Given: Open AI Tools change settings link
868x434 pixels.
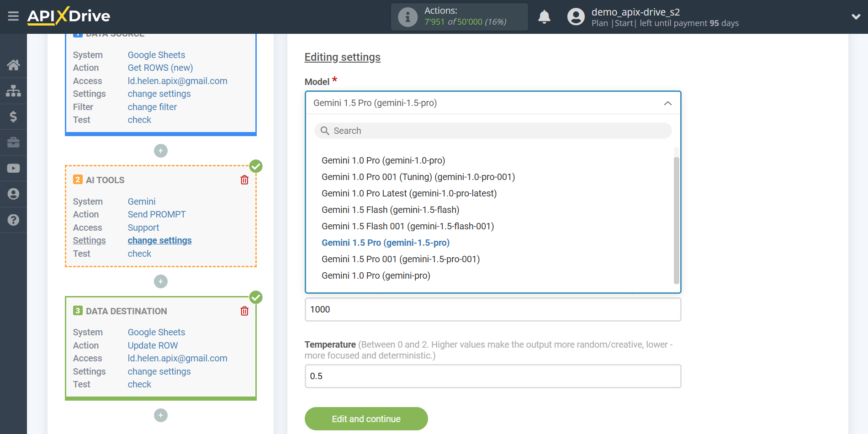Looking at the screenshot, I should (x=159, y=240).
